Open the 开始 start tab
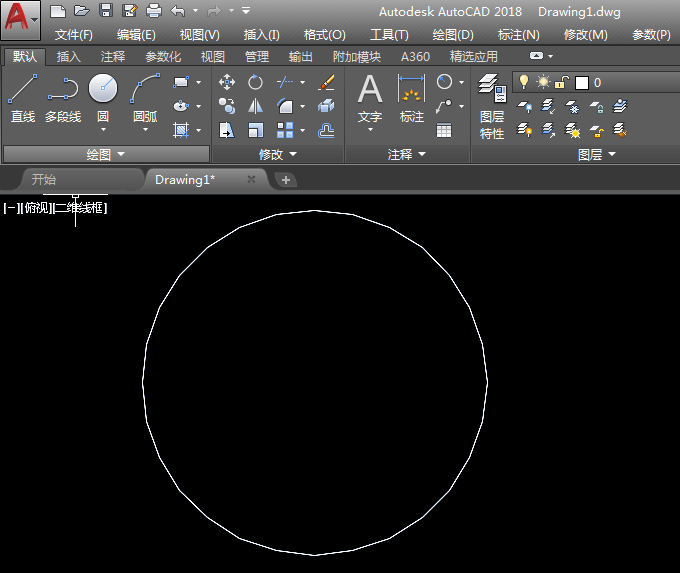 (x=44, y=180)
